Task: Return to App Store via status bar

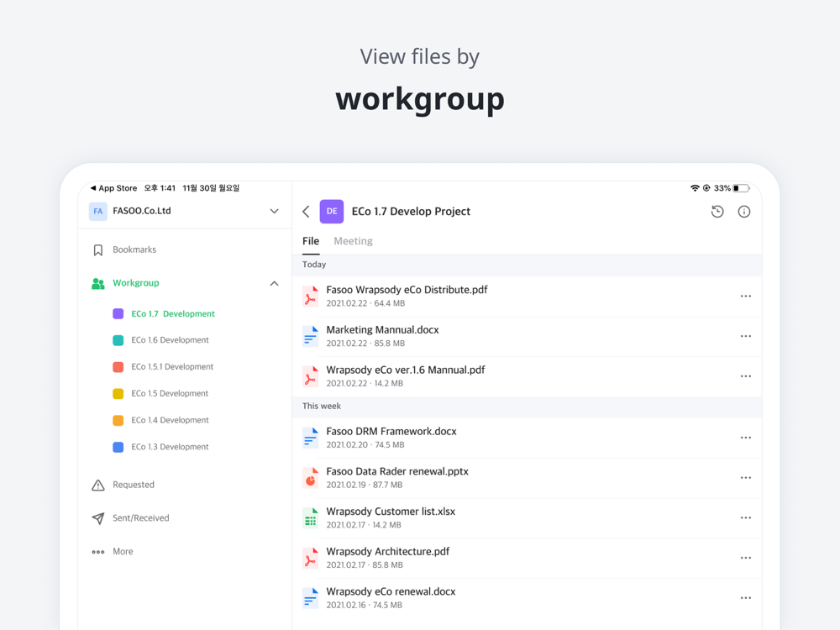Action: [x=113, y=188]
